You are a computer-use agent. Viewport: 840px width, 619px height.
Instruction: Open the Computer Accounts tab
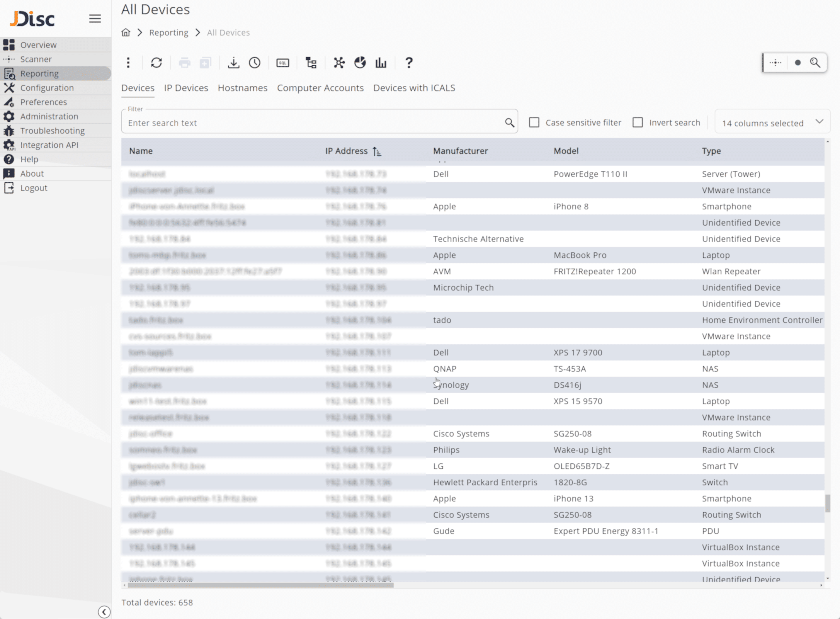tap(320, 88)
